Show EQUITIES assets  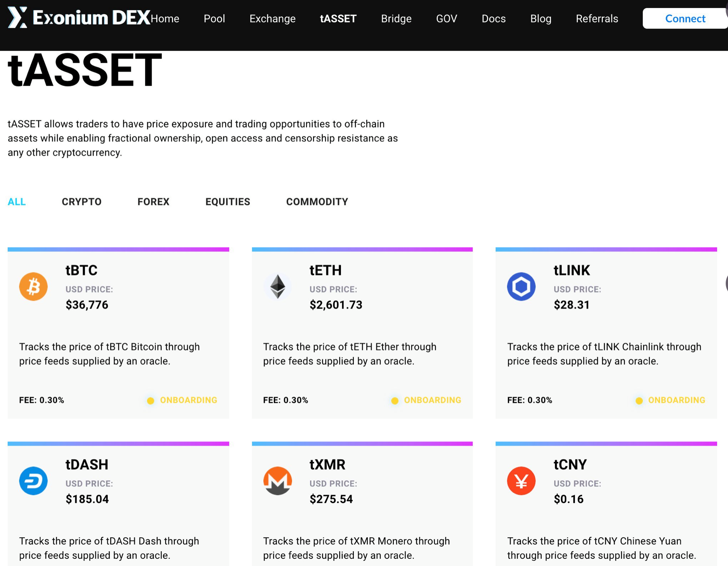[227, 201]
